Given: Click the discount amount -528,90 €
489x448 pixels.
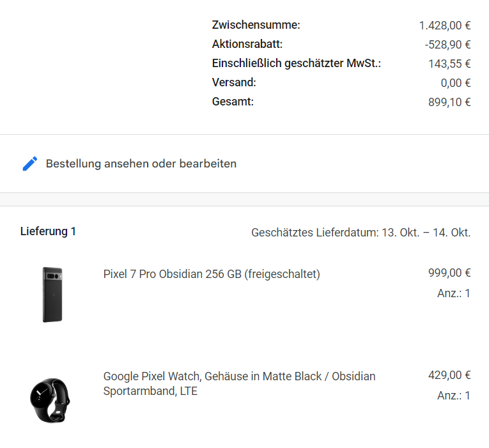Looking at the screenshot, I should [x=447, y=45].
